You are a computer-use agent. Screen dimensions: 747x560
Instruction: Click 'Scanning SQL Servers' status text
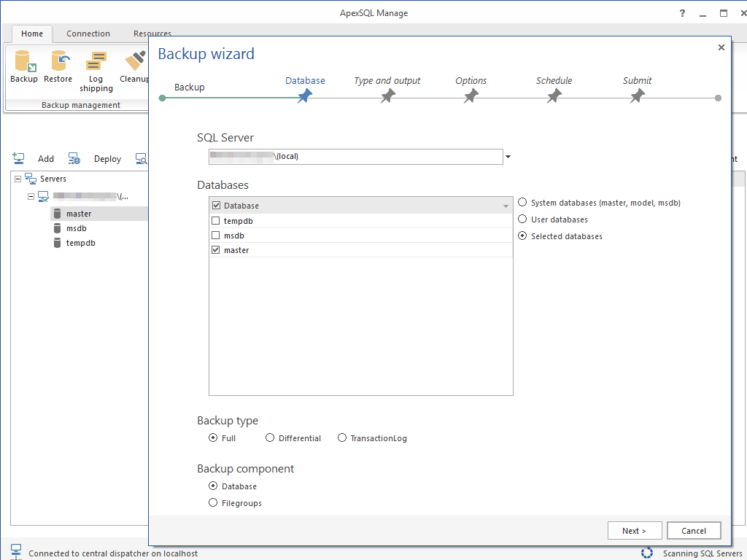coord(703,553)
